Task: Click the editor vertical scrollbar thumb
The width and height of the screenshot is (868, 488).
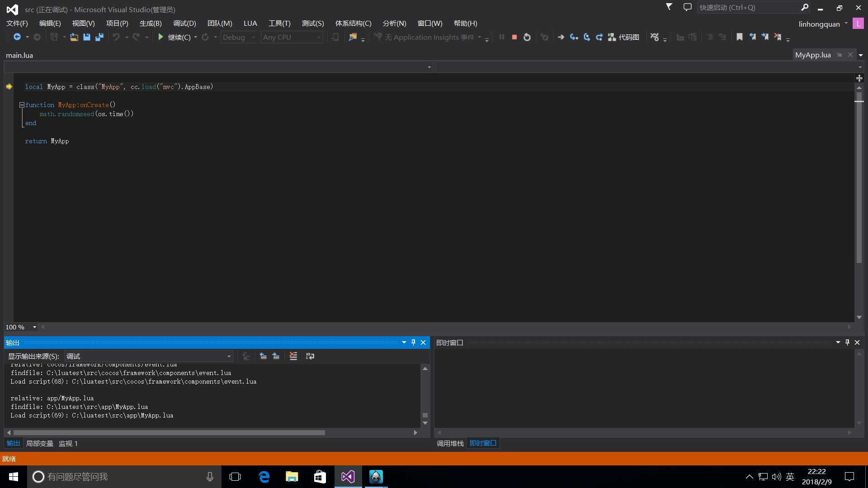Action: tap(859, 178)
